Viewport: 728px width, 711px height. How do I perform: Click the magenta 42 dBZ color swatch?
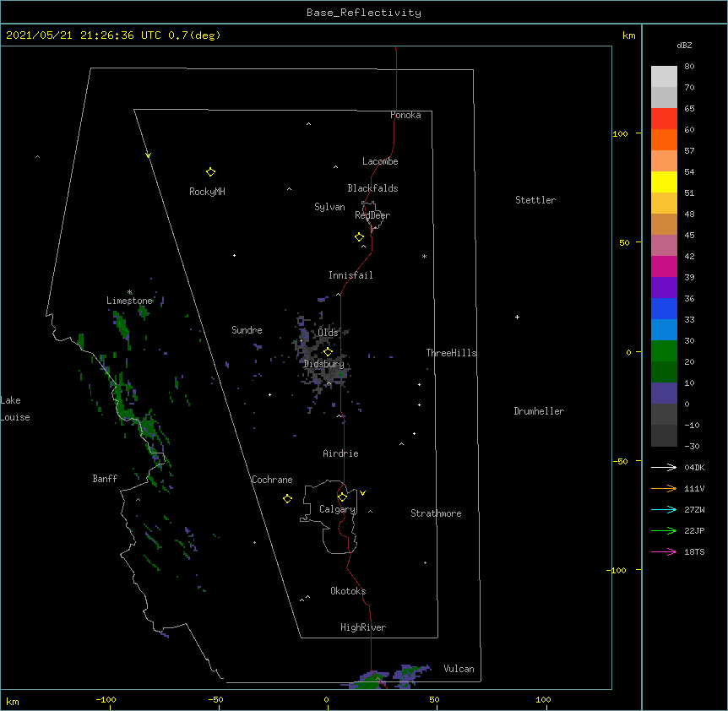[x=664, y=266]
